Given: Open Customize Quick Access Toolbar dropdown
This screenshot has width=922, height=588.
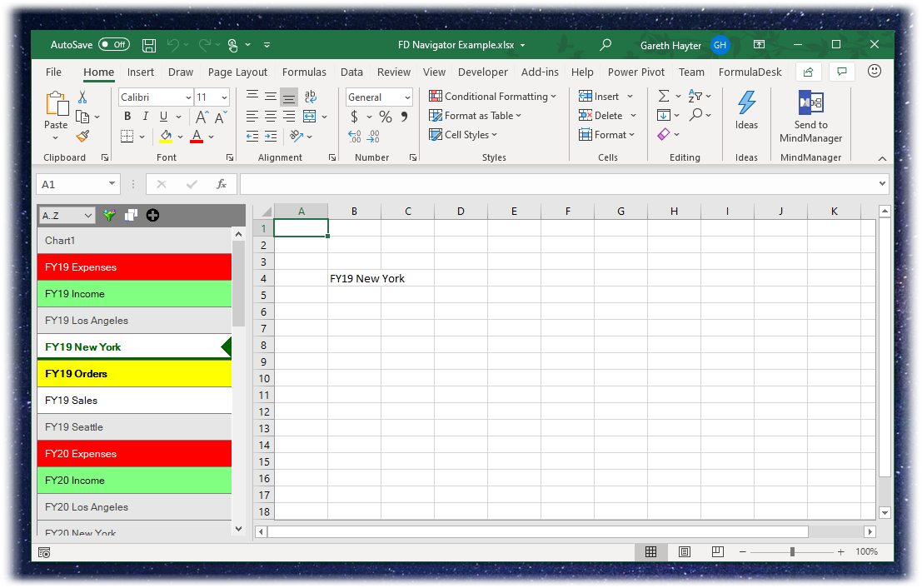Looking at the screenshot, I should 267,45.
